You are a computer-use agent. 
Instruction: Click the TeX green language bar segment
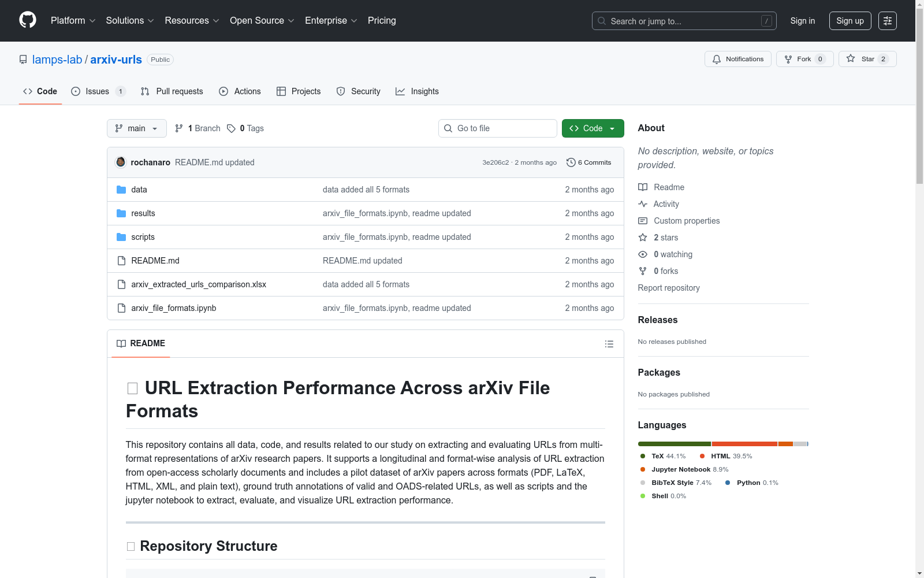[675, 444]
